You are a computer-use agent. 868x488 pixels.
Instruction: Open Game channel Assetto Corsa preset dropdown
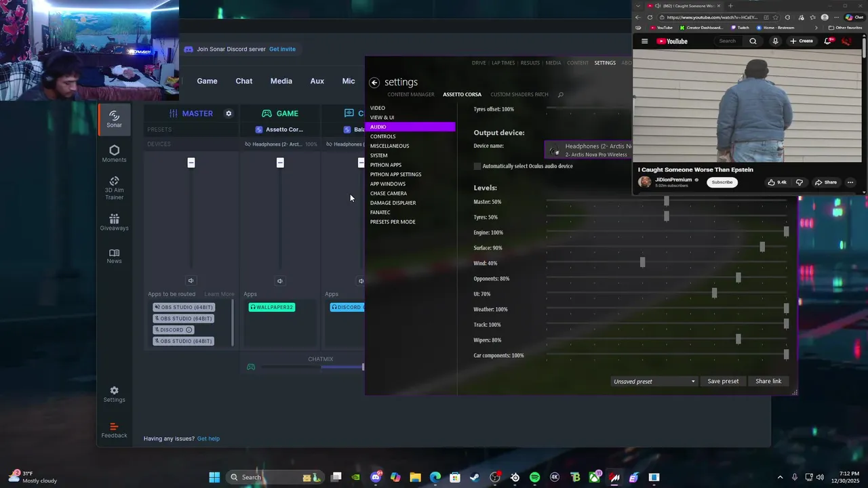pyautogui.click(x=279, y=129)
